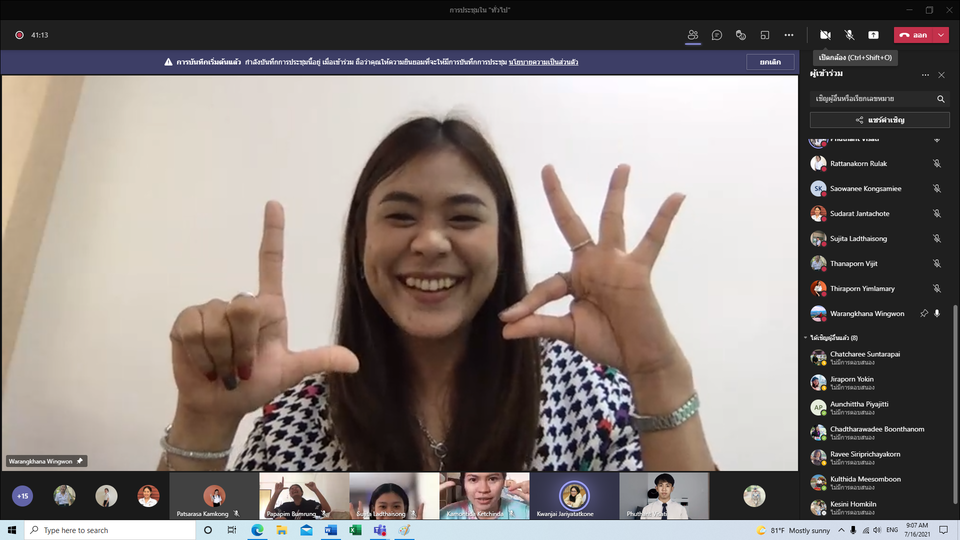The width and height of the screenshot is (960, 540).
Task: Show the +15 additional participants
Action: (23, 496)
